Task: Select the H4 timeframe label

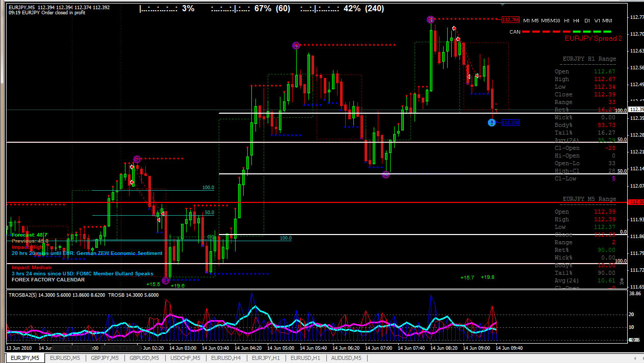Action: 576,21
